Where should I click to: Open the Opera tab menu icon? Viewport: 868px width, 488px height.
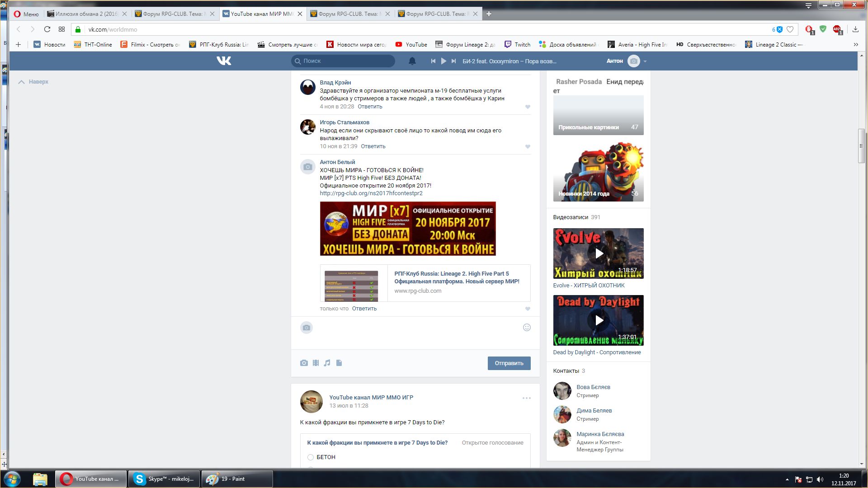click(x=808, y=5)
